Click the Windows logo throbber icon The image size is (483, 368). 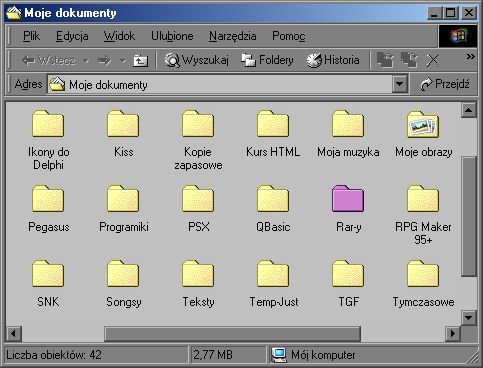[x=458, y=36]
